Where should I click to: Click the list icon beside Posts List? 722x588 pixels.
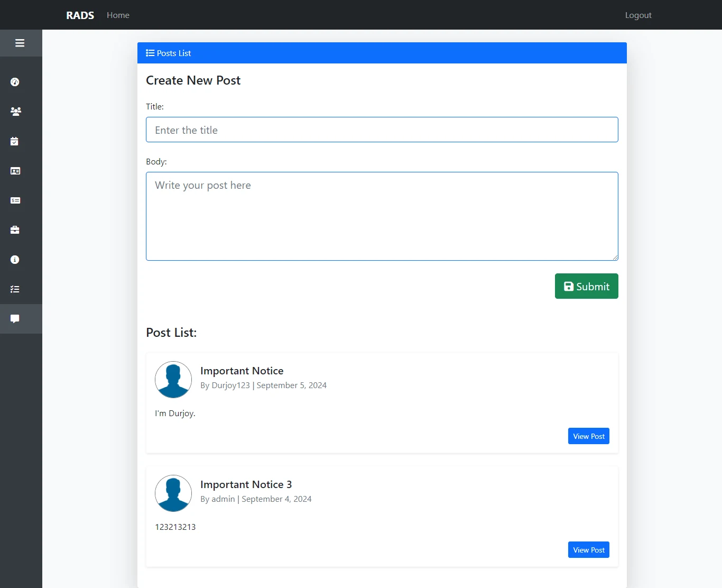pos(150,53)
